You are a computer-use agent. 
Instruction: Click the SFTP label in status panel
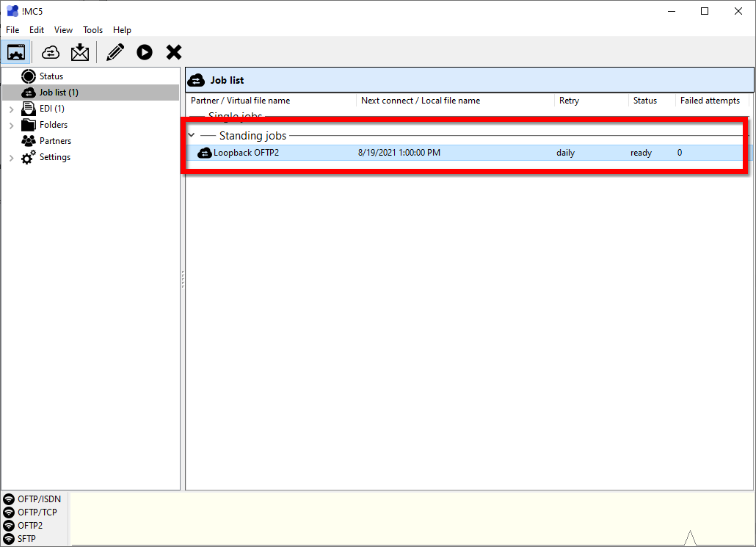point(26,539)
